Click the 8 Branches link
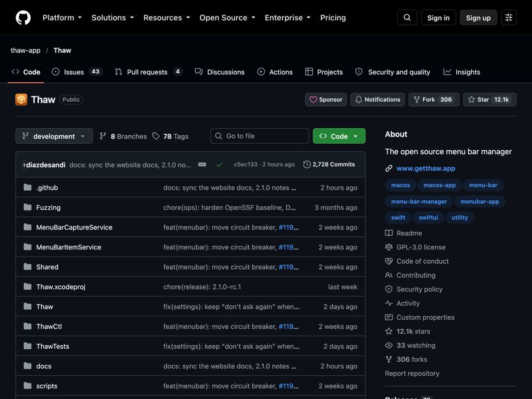Screen dimensions: 532x399 point(124,137)
